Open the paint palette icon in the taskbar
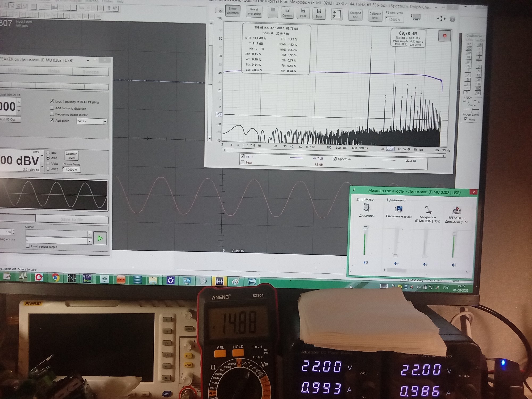This screenshot has width=532, height=399. click(235, 281)
